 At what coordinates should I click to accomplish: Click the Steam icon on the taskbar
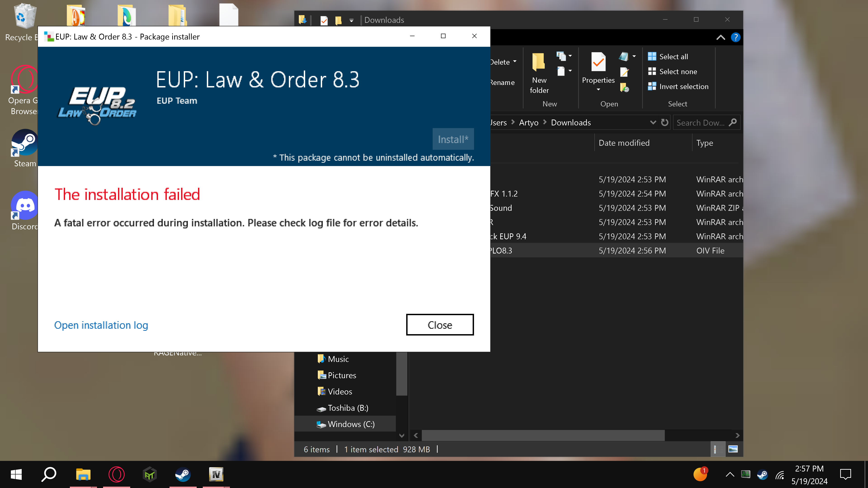183,474
